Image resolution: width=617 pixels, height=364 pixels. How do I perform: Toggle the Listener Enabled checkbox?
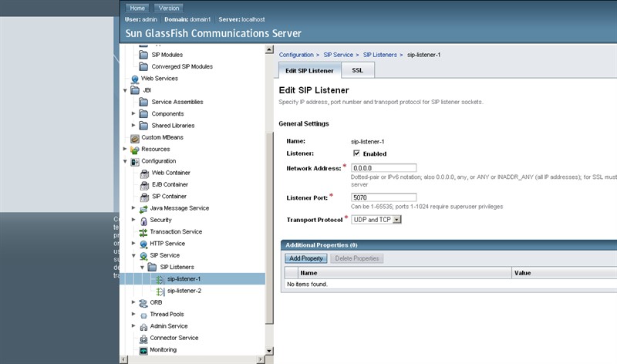(356, 153)
